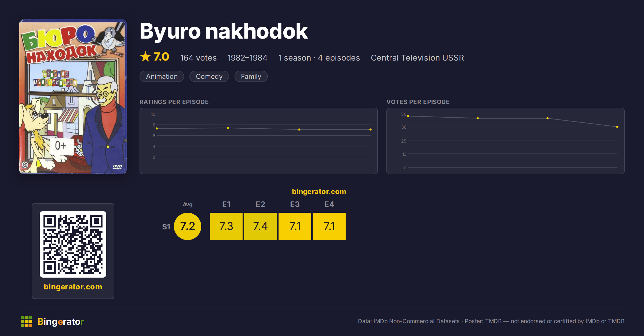The height and width of the screenshot is (336, 644).
Task: Click the E2 rating tile 7.4
Action: pyautogui.click(x=261, y=226)
